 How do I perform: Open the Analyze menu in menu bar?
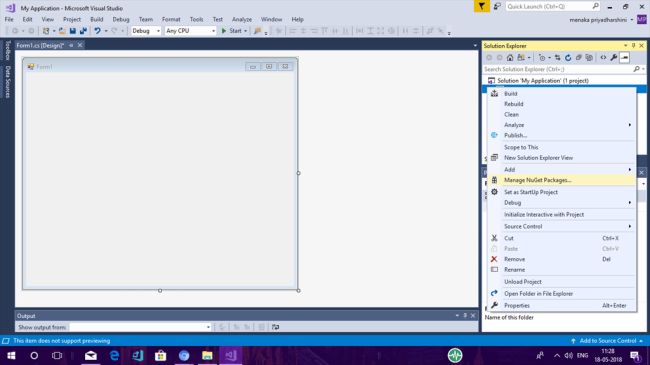tap(242, 19)
